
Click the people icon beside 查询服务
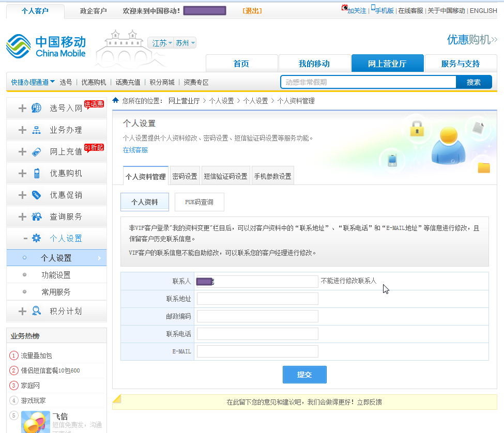37,217
